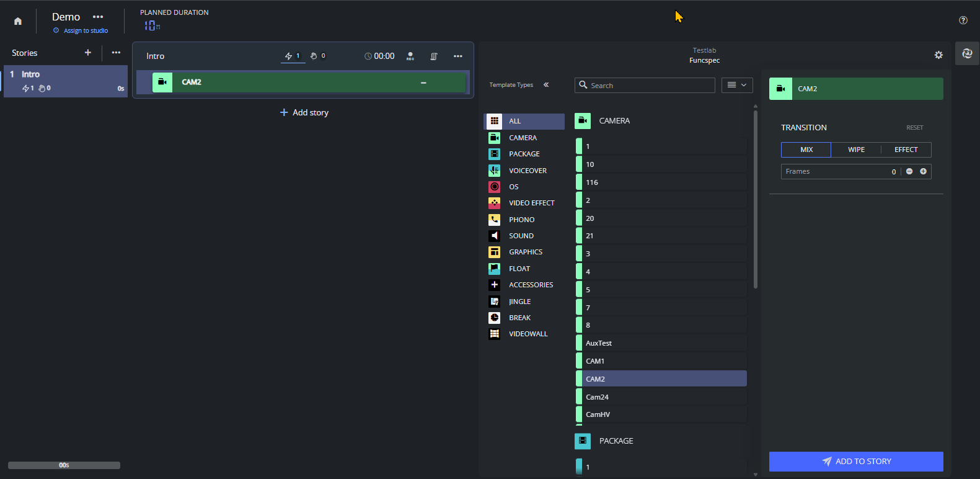
Task: Select AuxTest camera template
Action: pos(661,343)
